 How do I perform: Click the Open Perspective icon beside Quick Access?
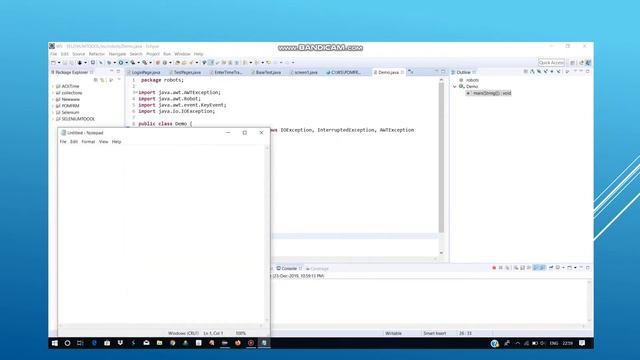[x=573, y=62]
